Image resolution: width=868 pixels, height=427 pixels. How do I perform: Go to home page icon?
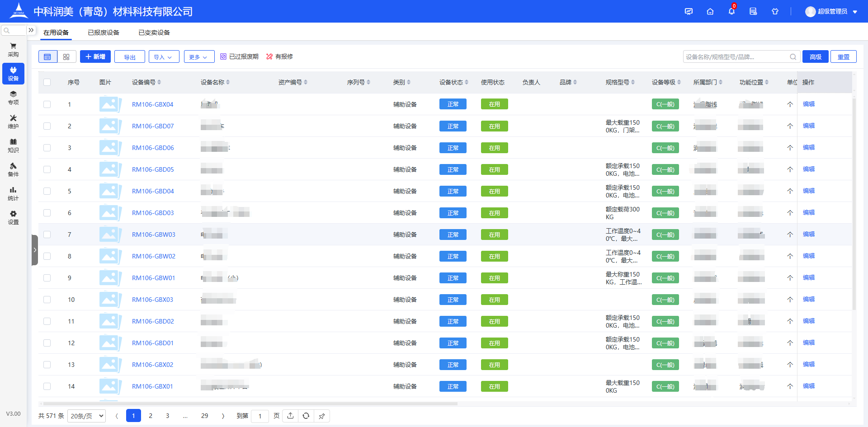point(710,12)
